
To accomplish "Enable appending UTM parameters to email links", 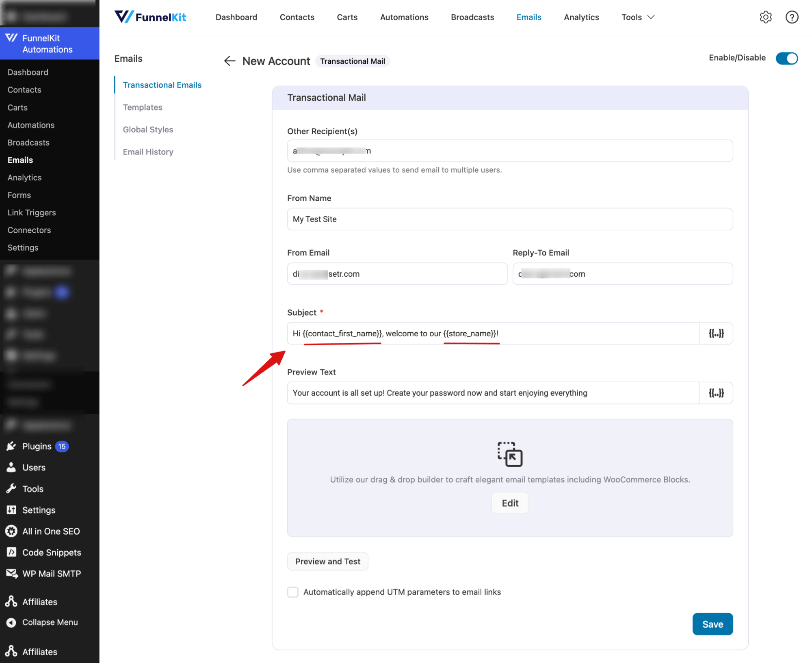I will 292,592.
